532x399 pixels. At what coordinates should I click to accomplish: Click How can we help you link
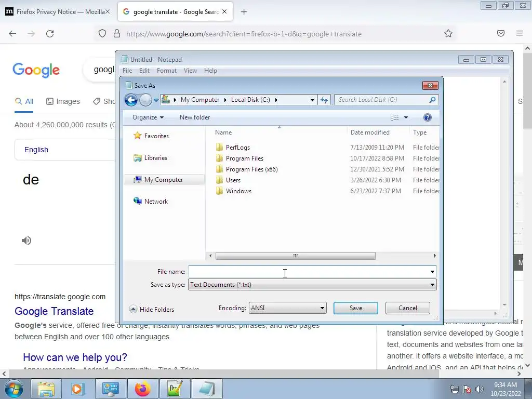point(75,357)
